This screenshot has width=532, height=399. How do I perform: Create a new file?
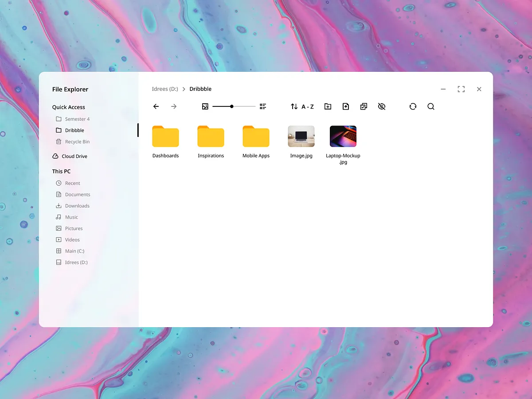(345, 106)
